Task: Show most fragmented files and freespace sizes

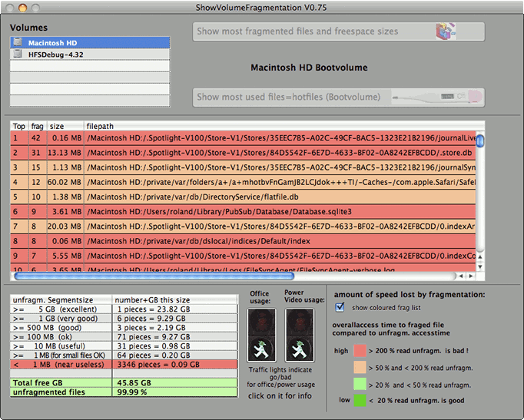Action: click(x=339, y=31)
